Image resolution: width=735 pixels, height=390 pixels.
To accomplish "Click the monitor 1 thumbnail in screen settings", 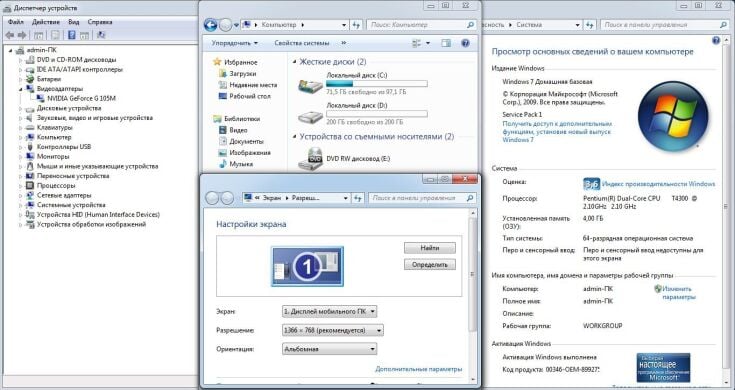I will (x=308, y=266).
